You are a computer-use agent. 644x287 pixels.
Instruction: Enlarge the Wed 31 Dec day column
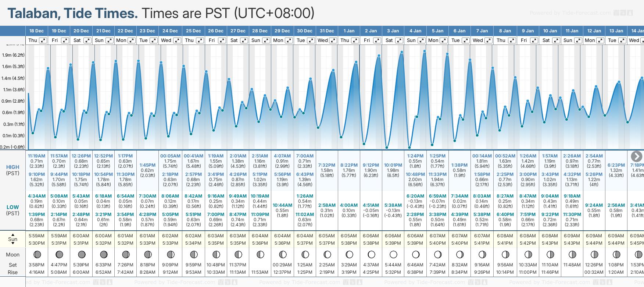pos(333,40)
